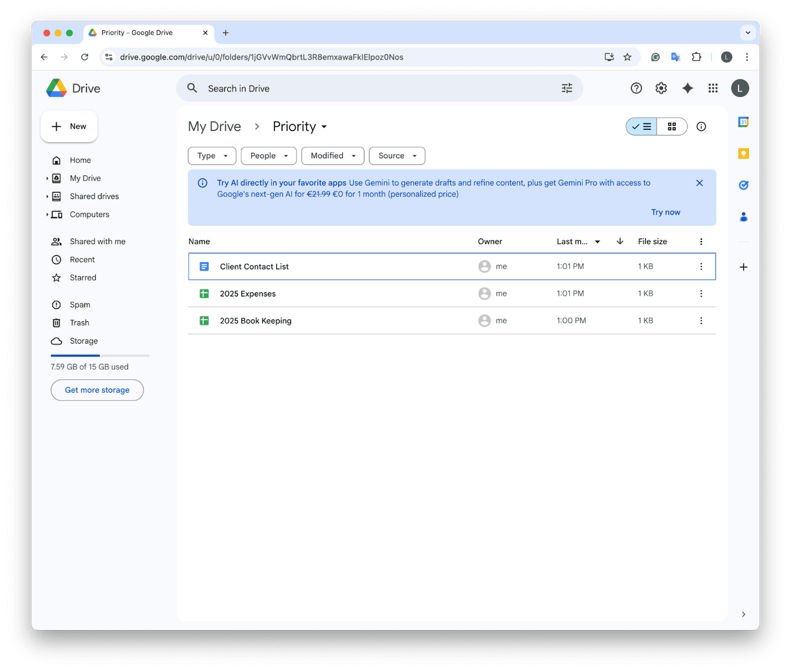
Task: Open Drive settings gear
Action: click(661, 87)
